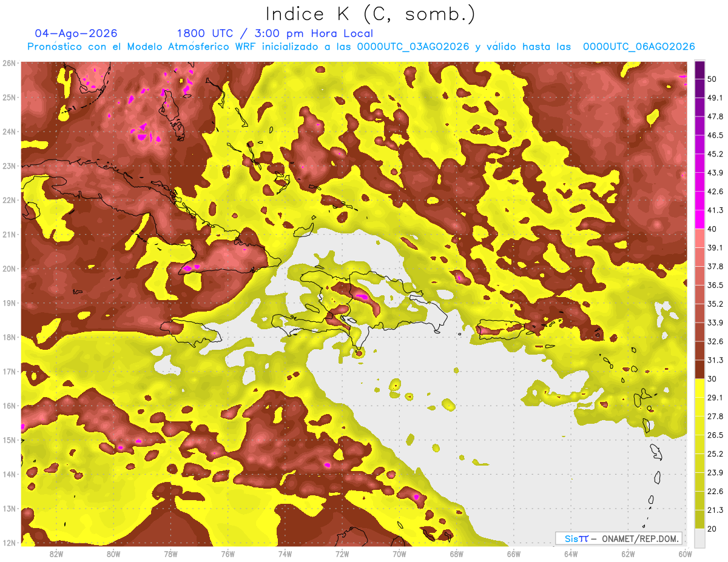Viewport: 728px width, 562px height.
Task: Click the valid-until stamp "0000UTC_06AGO2026"
Action: tap(639, 47)
